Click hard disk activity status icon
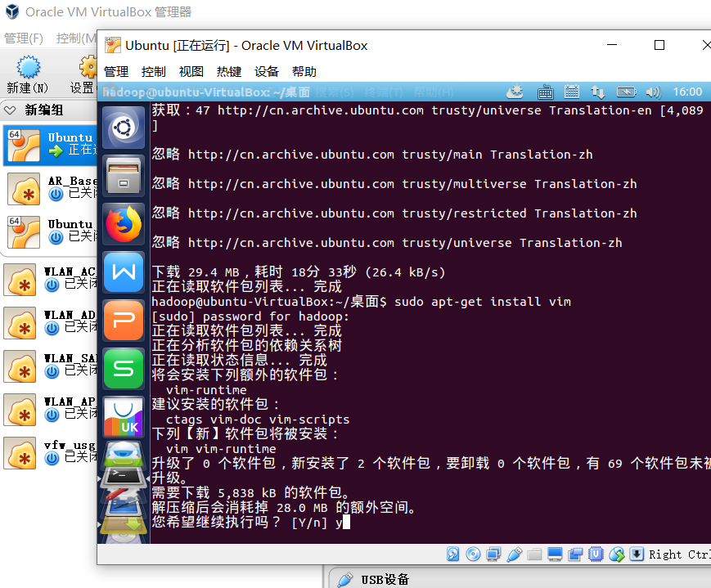Screen dimensions: 711x588 click(453, 554)
